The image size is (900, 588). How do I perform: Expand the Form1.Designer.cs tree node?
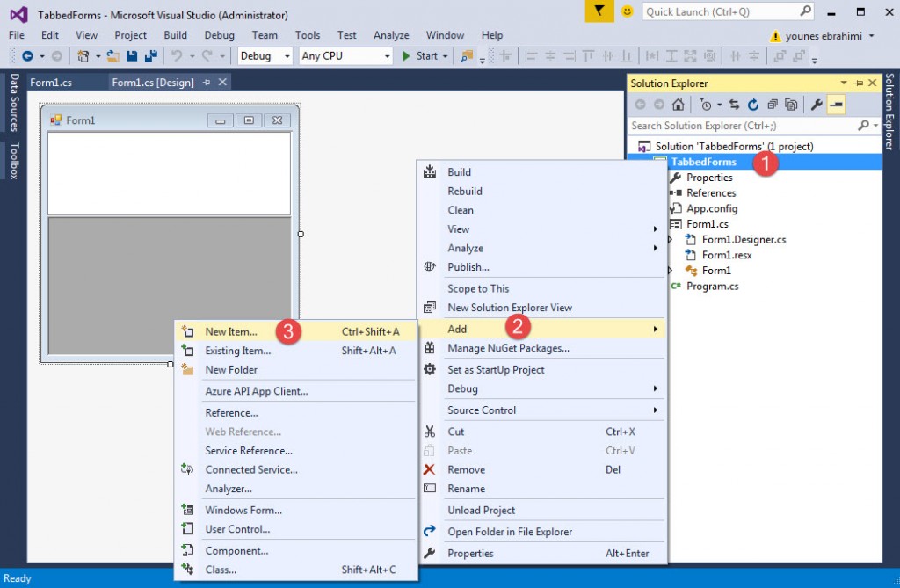point(670,240)
